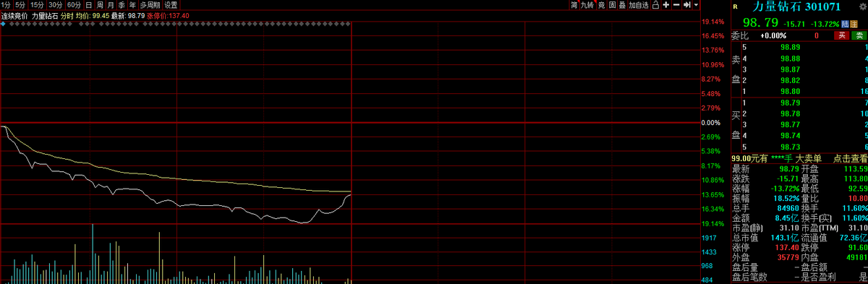Select sell level 3 price 98.87
This screenshot has height=284, width=868.
790,69
